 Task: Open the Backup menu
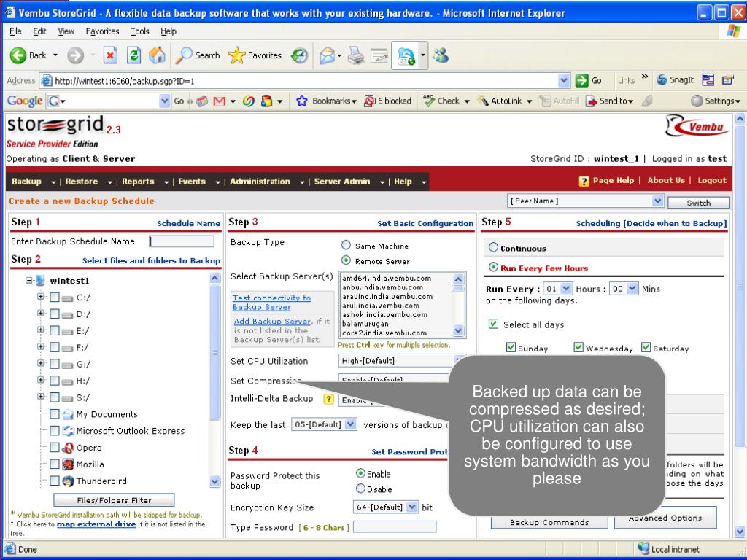pos(33,182)
